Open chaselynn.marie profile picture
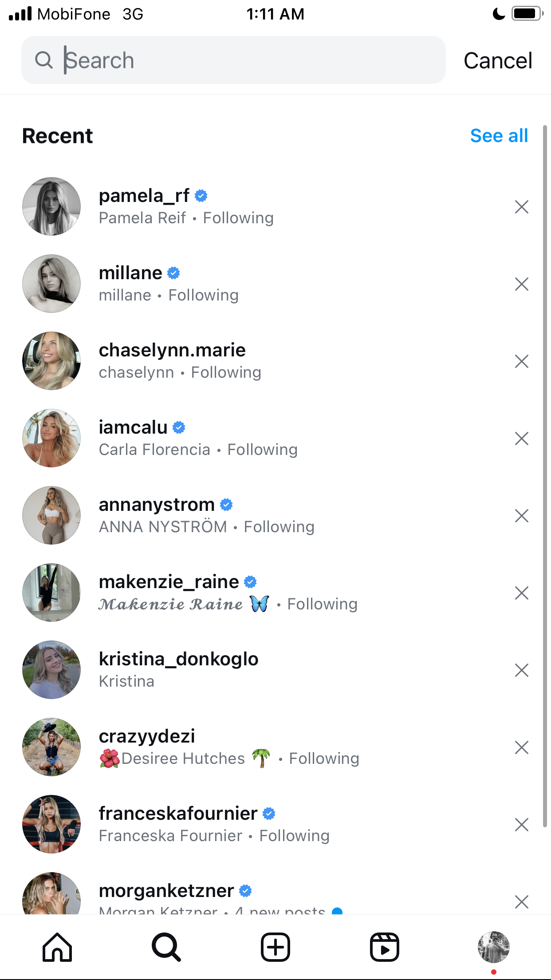551x980 pixels. 51,361
